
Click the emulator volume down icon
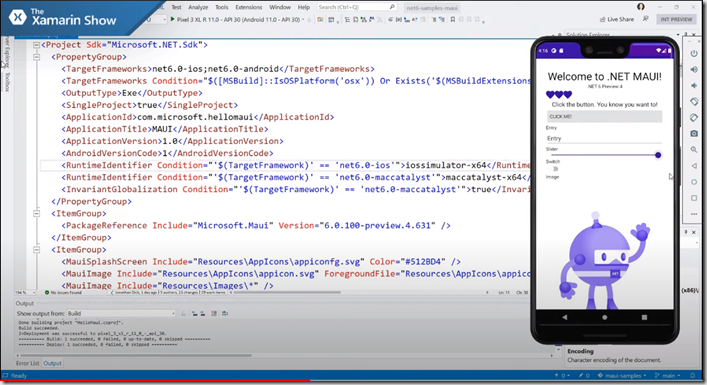[x=693, y=86]
